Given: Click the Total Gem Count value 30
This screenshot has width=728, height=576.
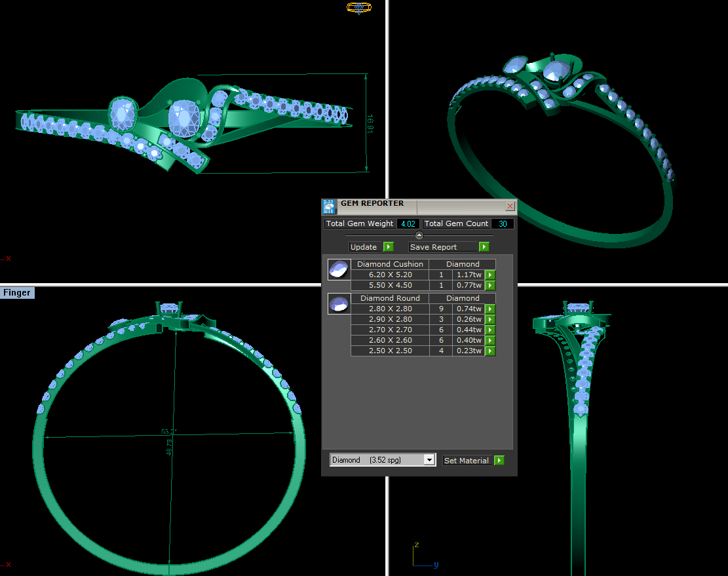Looking at the screenshot, I should coord(503,223).
